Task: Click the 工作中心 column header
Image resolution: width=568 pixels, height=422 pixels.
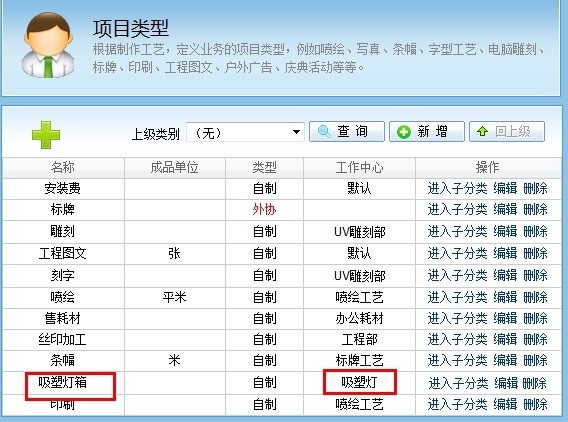Action: click(359, 167)
